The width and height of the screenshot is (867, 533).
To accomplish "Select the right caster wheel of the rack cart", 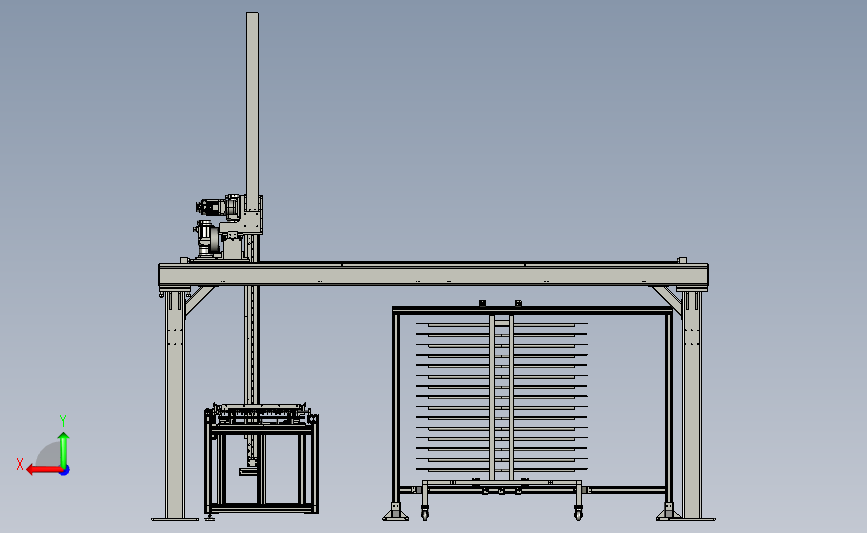I will (578, 514).
